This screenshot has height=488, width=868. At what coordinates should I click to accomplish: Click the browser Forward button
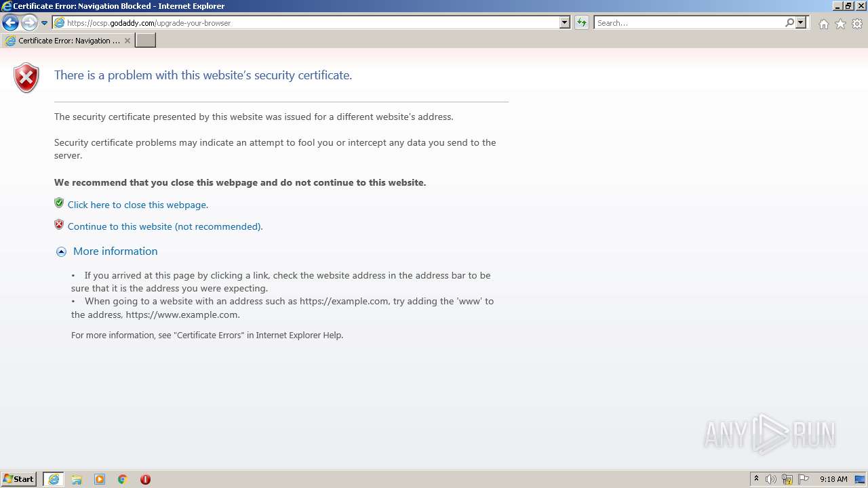pos(29,23)
